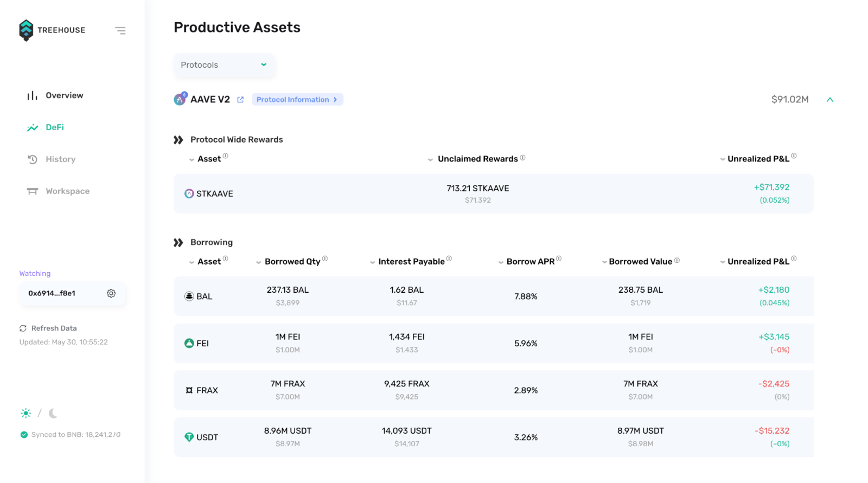Image resolution: width=868 pixels, height=483 pixels.
Task: Sort by Borrowed Qty column
Action: (292, 261)
